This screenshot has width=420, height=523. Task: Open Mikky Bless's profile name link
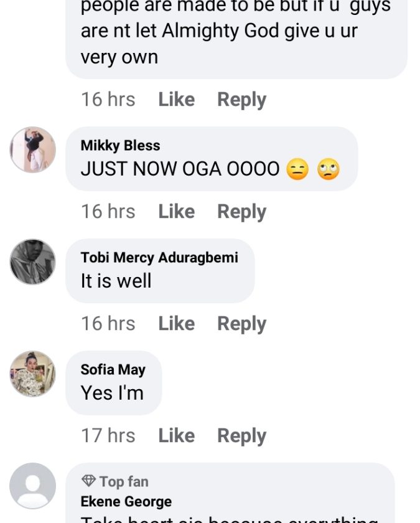tap(120, 146)
